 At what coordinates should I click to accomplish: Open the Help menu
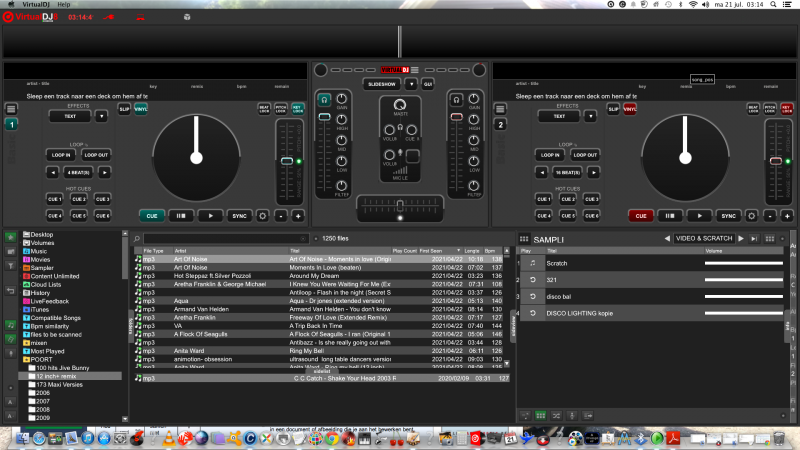(64, 5)
